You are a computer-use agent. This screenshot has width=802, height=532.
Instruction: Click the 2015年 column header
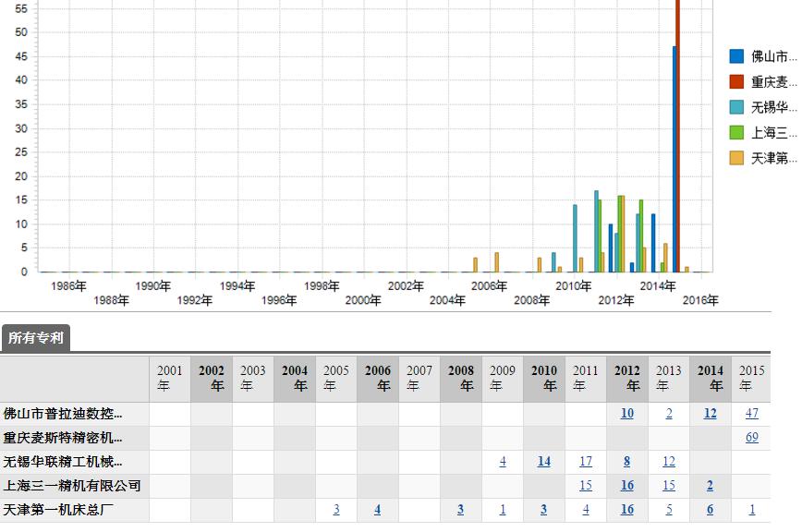coord(751,378)
